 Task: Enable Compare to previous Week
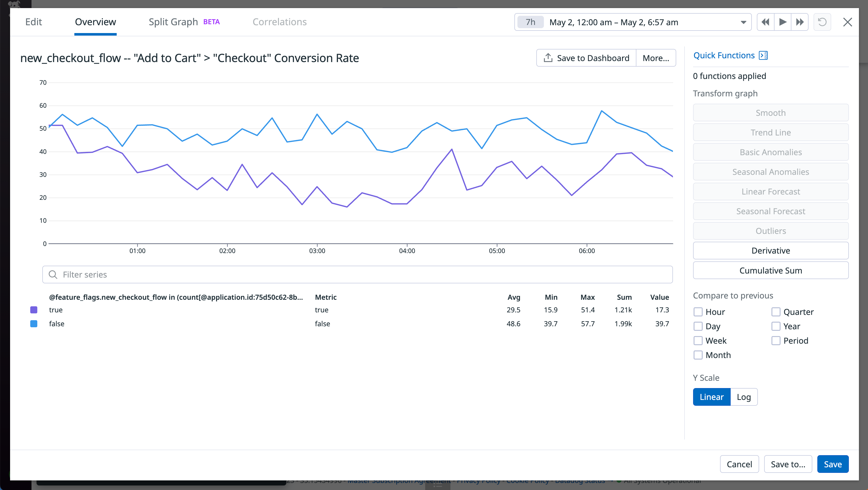click(698, 341)
